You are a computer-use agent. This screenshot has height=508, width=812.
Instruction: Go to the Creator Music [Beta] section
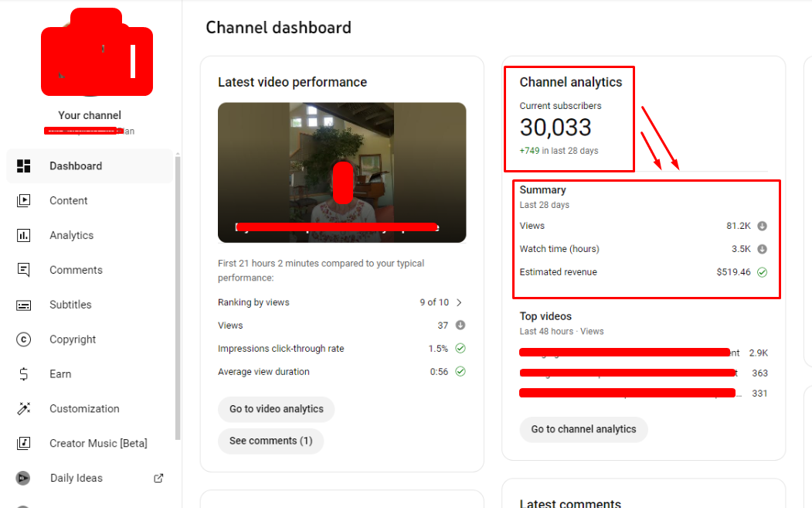point(98,443)
